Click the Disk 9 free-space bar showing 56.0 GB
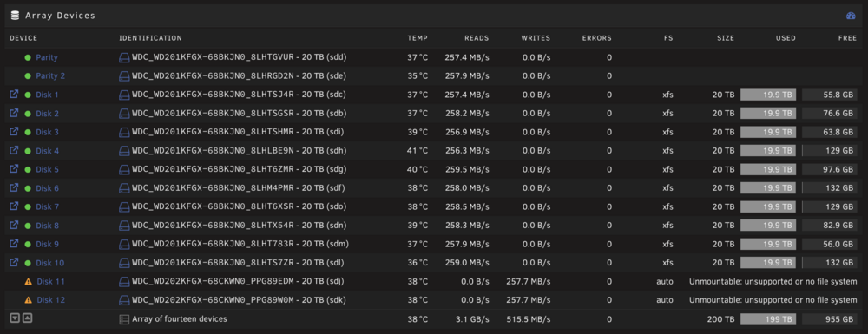868x334 pixels. pos(830,244)
